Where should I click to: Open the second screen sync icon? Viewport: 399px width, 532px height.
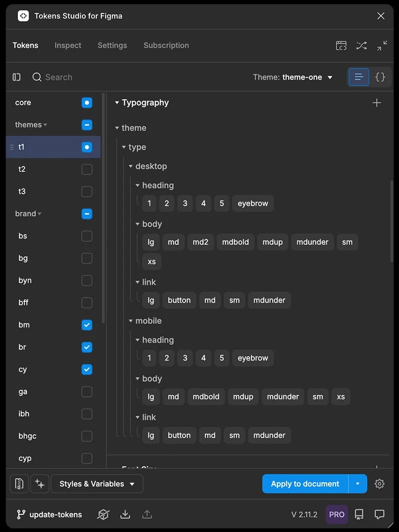point(341,45)
